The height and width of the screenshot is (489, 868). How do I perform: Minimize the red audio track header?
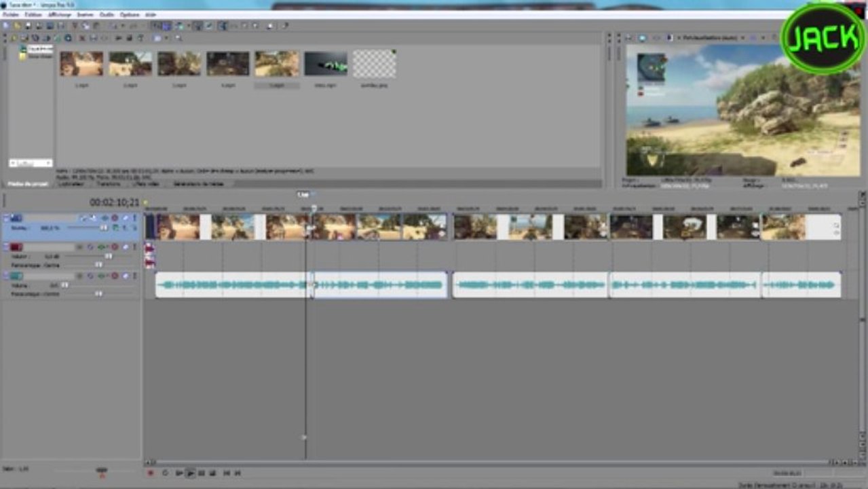(5, 247)
